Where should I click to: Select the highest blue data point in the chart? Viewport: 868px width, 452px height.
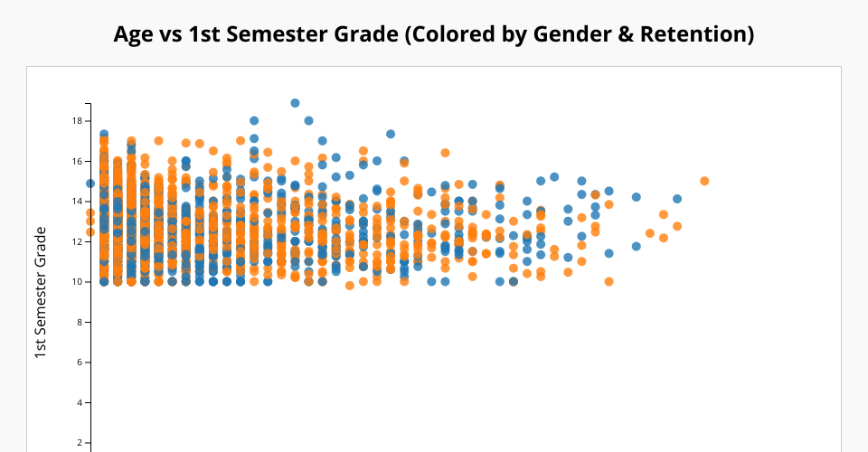click(x=295, y=103)
